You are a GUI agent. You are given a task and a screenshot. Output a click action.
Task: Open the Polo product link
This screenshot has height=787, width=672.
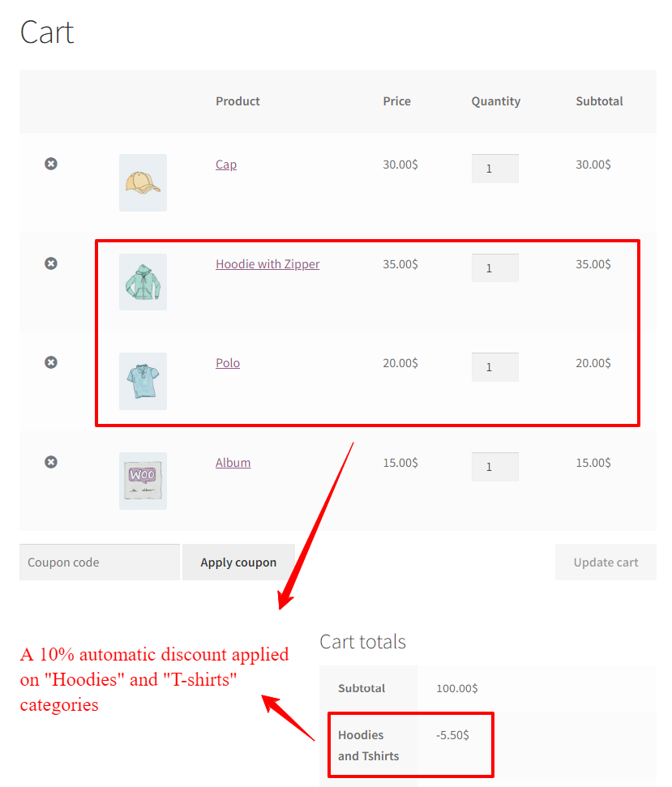(227, 363)
